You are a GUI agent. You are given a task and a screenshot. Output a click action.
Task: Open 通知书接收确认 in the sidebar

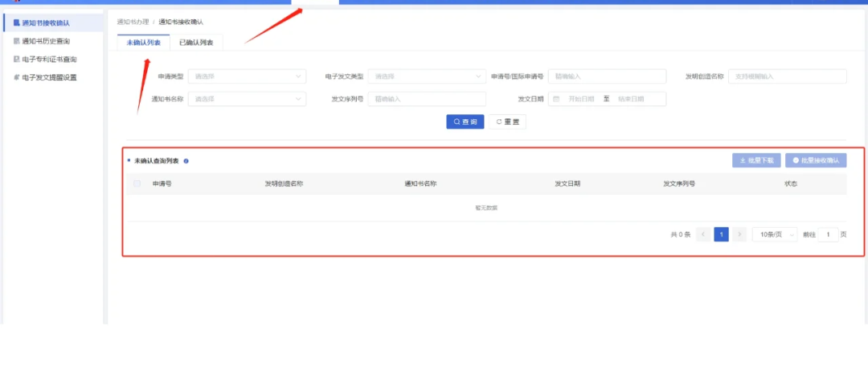pos(53,23)
